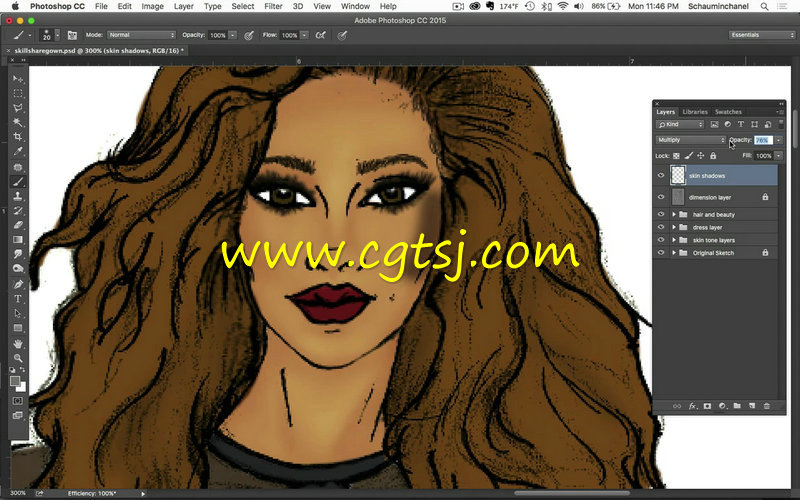
Task: Select the Pen tool
Action: (18, 284)
